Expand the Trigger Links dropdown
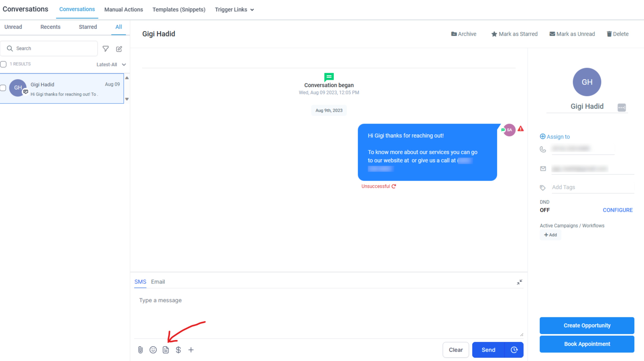The image size is (644, 361). pyautogui.click(x=234, y=9)
